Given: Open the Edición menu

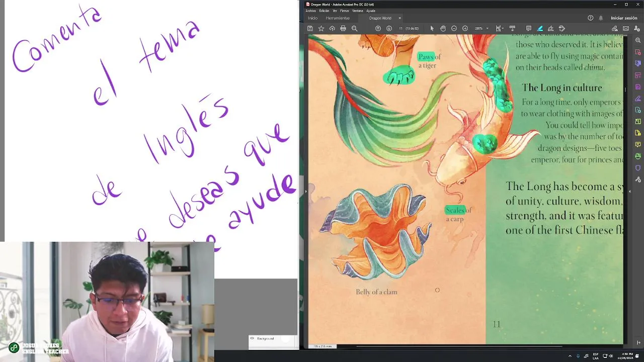Looking at the screenshot, I should click(324, 11).
